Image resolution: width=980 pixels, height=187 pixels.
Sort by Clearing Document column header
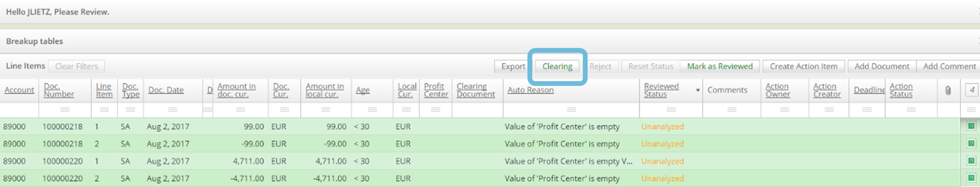point(475,90)
